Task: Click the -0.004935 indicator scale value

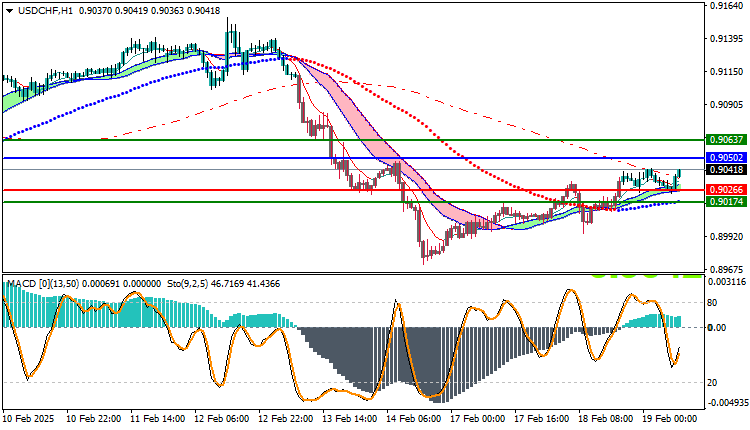Action: click(727, 403)
